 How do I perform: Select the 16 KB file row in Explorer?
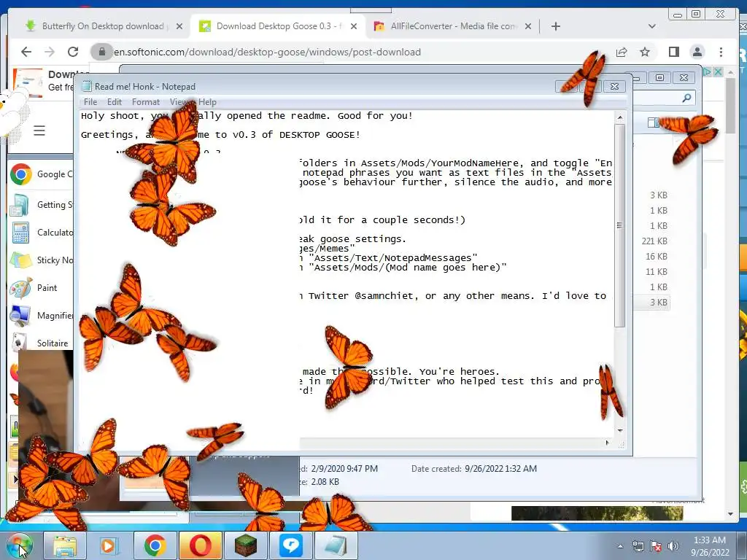click(x=656, y=256)
